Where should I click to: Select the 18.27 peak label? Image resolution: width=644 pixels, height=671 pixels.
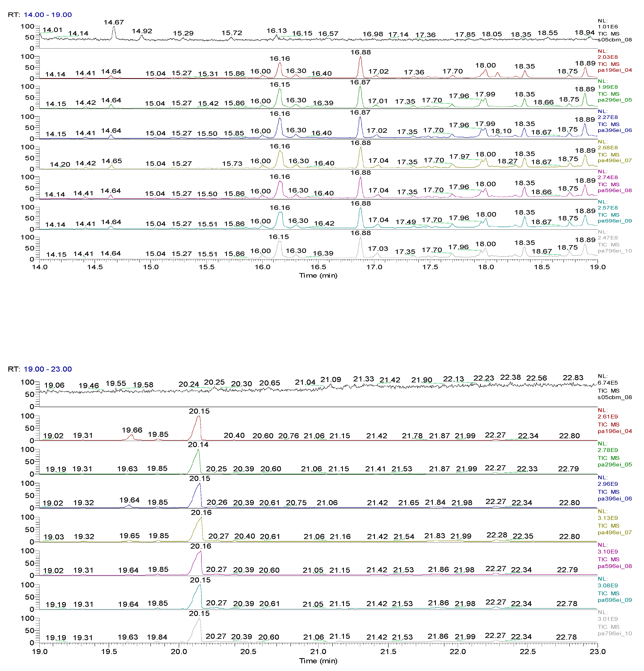click(x=507, y=161)
